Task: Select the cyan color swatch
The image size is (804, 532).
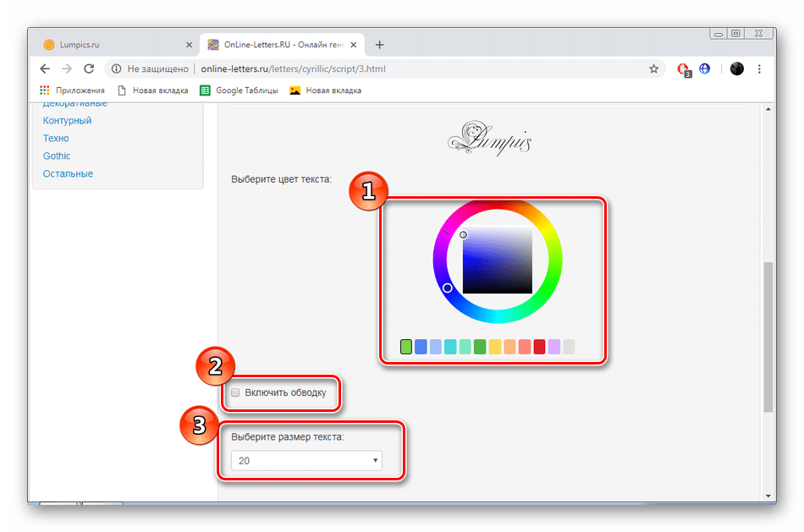Action: pos(450,347)
